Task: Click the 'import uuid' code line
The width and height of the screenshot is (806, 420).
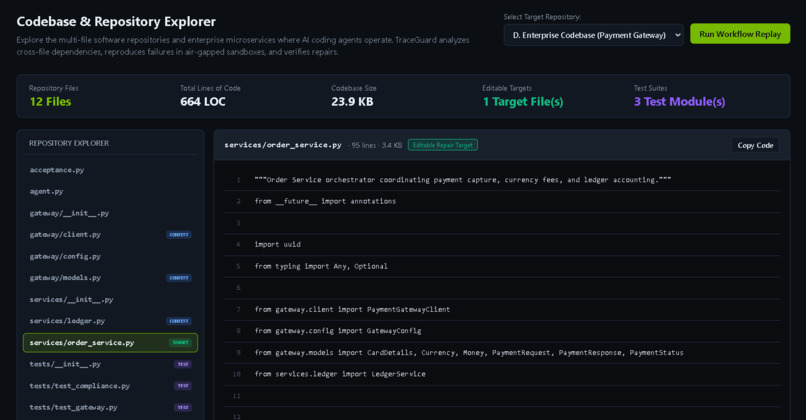Action: (x=278, y=245)
